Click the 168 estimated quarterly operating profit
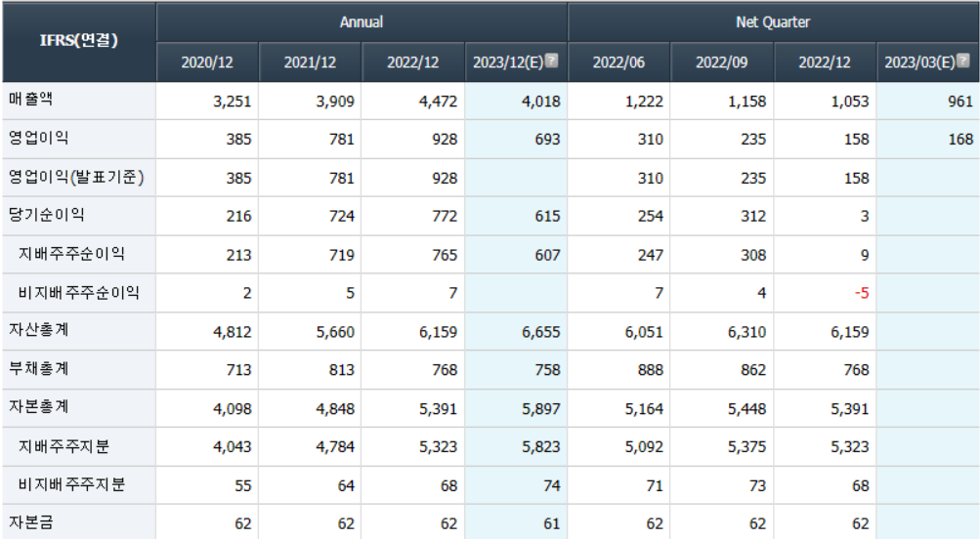980x539 pixels. (960, 140)
